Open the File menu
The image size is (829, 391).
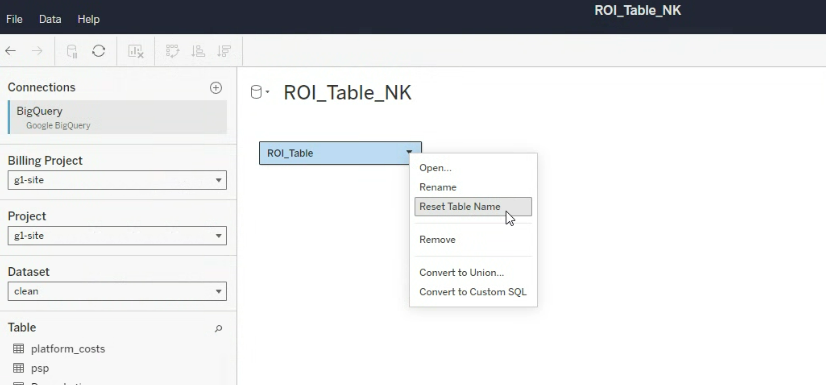point(14,19)
